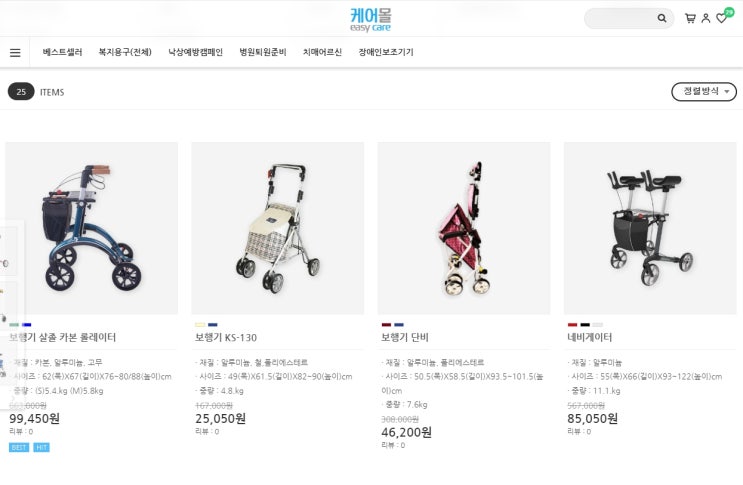Image resolution: width=743 pixels, height=485 pixels.
Task: Open the user account icon
Action: click(706, 18)
